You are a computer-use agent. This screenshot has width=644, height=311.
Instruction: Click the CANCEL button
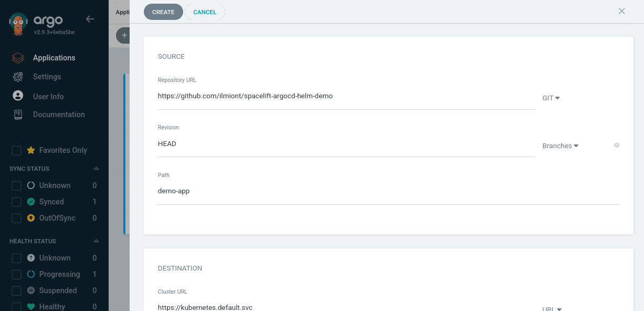(205, 12)
